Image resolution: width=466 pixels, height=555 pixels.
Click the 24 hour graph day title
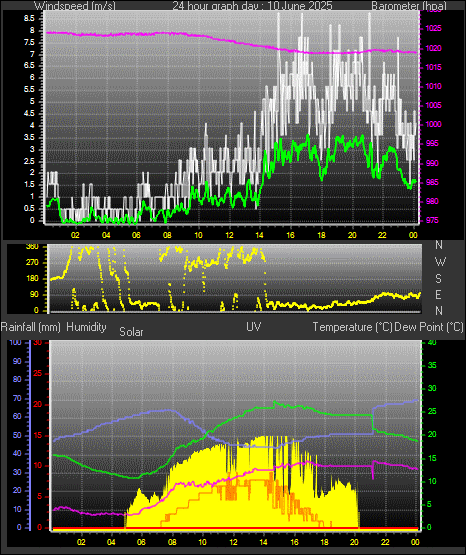coord(252,5)
